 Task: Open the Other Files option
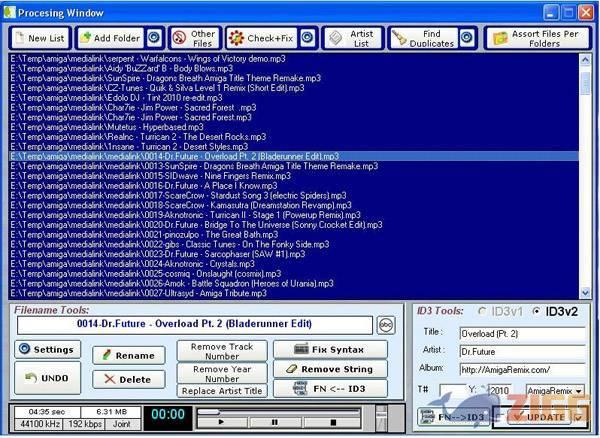point(194,38)
